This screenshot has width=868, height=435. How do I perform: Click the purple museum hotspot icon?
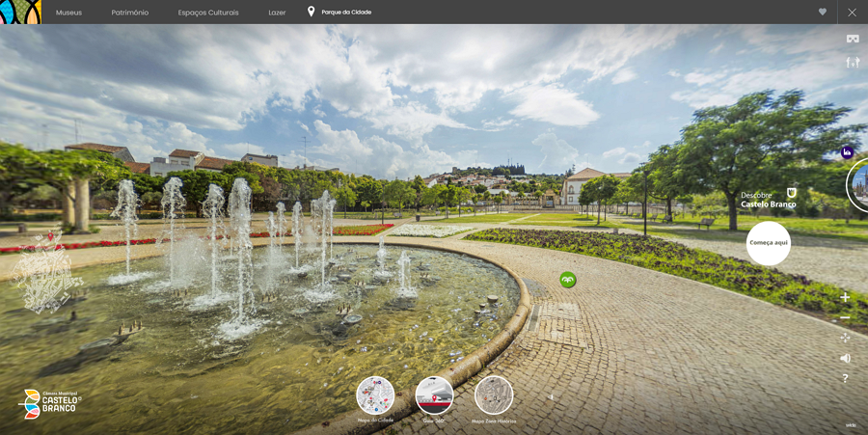847,152
